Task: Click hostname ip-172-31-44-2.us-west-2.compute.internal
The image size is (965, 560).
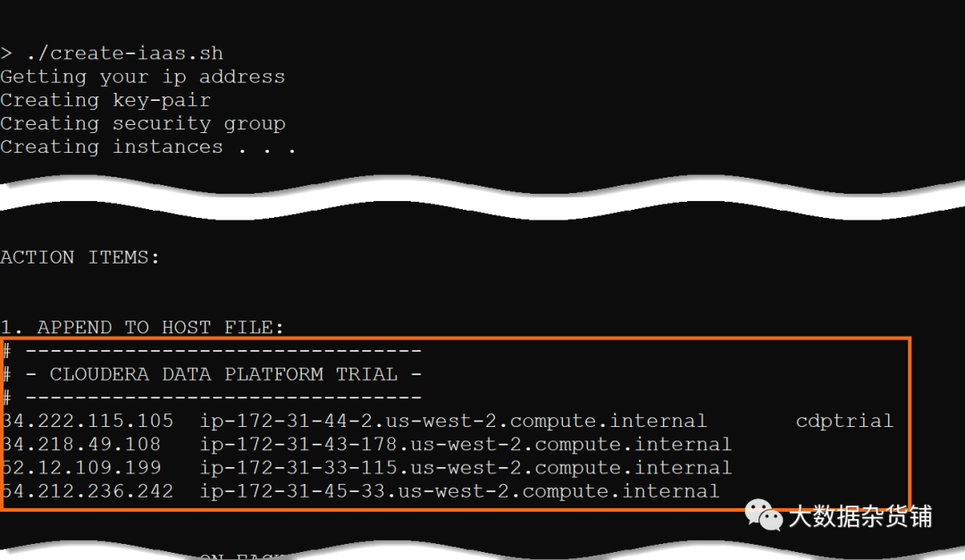Action: (453, 422)
